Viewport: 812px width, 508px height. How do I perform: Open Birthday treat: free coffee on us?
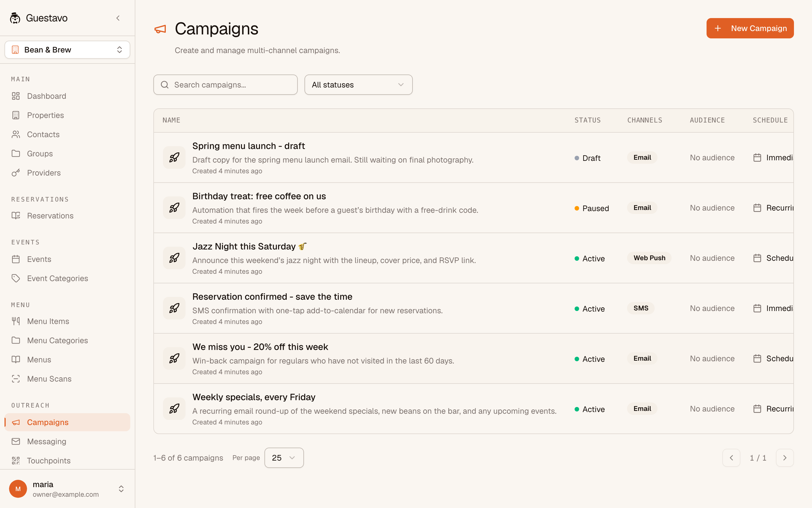pyautogui.click(x=259, y=196)
